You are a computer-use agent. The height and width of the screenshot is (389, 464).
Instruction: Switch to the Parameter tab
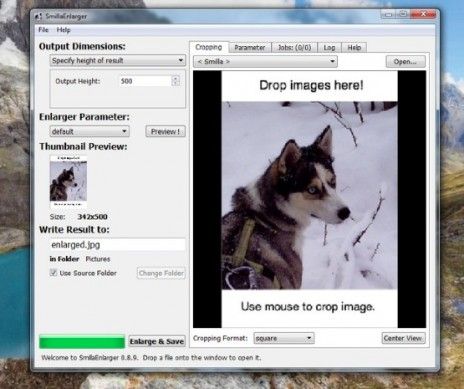[x=250, y=48]
